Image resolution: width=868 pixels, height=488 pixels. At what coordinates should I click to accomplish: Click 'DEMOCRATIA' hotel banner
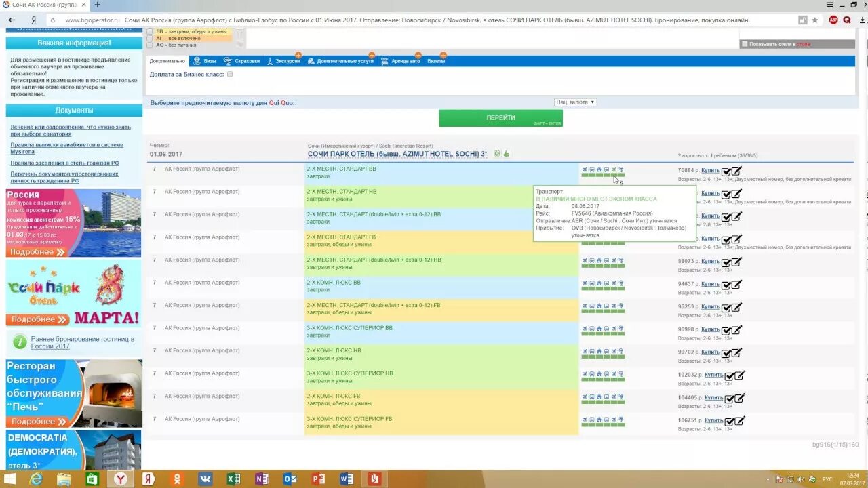(x=73, y=451)
